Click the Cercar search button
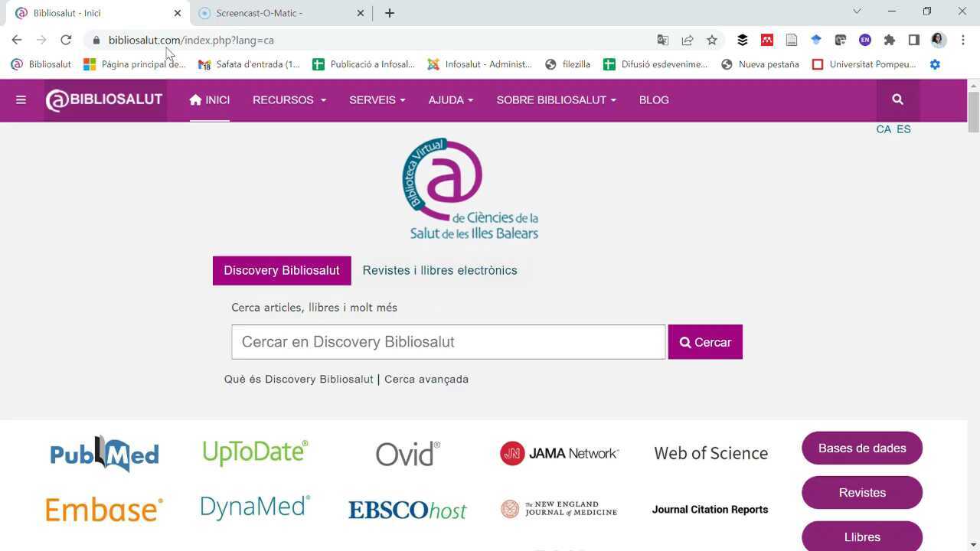The height and width of the screenshot is (551, 980). click(705, 342)
